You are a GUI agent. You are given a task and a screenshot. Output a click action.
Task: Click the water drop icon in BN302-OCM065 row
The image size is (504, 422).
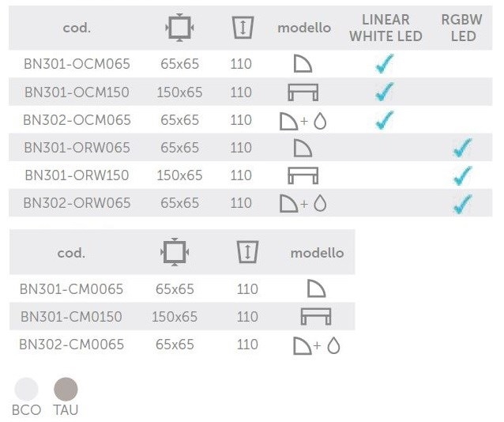[320, 121]
